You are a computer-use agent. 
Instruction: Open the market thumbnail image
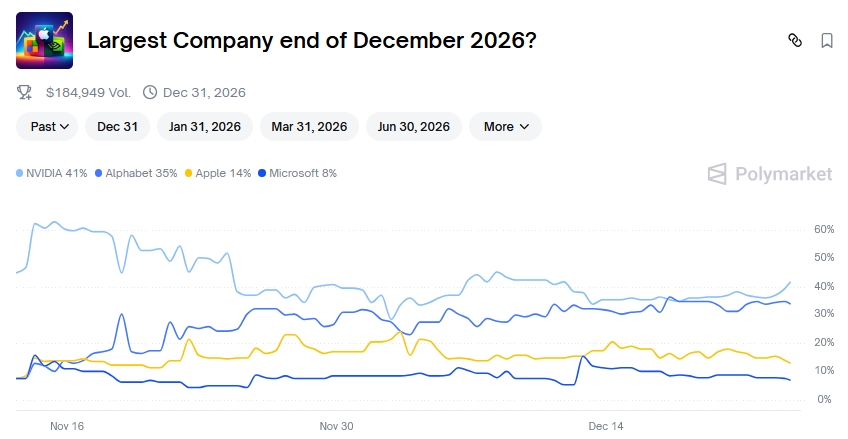click(x=44, y=40)
